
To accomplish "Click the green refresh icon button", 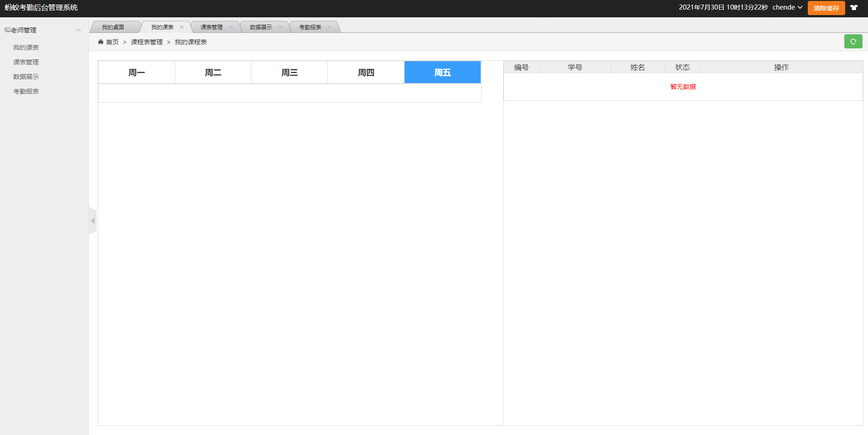I will click(853, 42).
